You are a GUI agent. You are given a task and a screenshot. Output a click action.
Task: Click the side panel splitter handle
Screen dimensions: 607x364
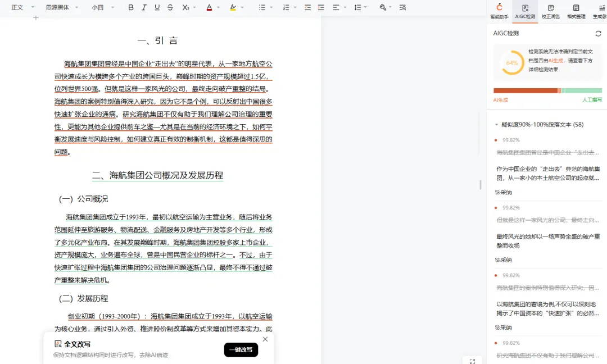[x=481, y=185]
